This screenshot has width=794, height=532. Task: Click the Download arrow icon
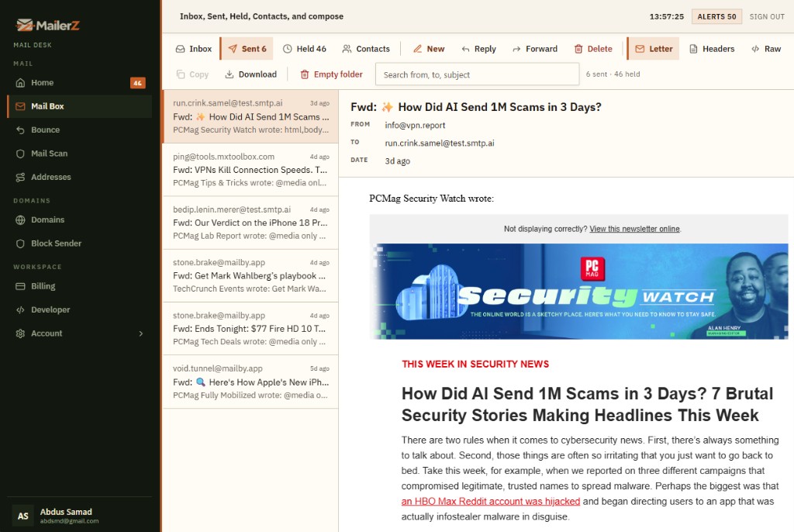click(x=230, y=74)
